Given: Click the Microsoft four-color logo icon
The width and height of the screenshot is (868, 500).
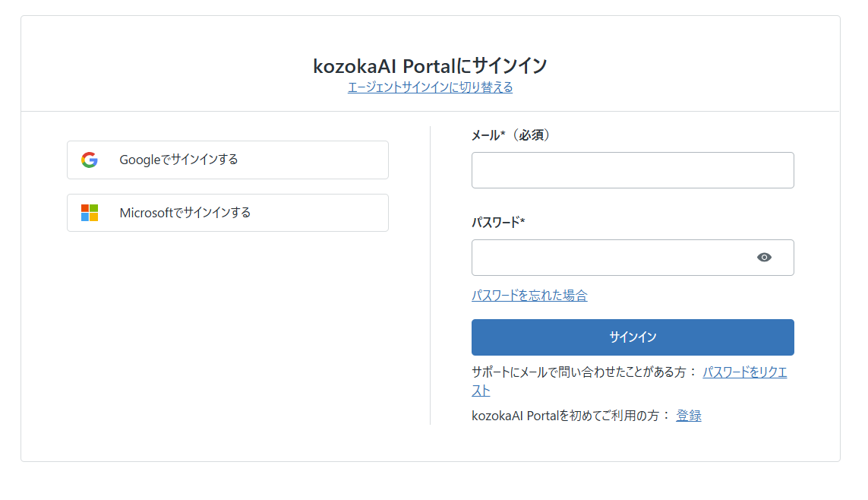Looking at the screenshot, I should (89, 213).
